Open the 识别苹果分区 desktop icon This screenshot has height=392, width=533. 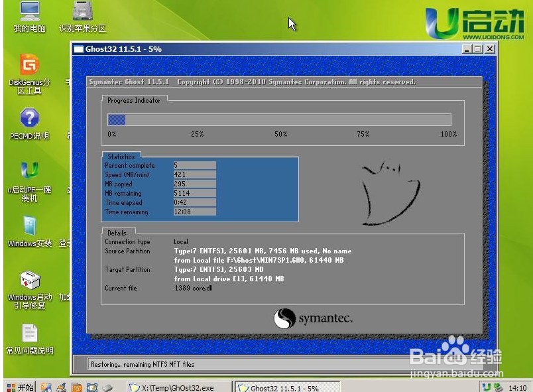83,17
